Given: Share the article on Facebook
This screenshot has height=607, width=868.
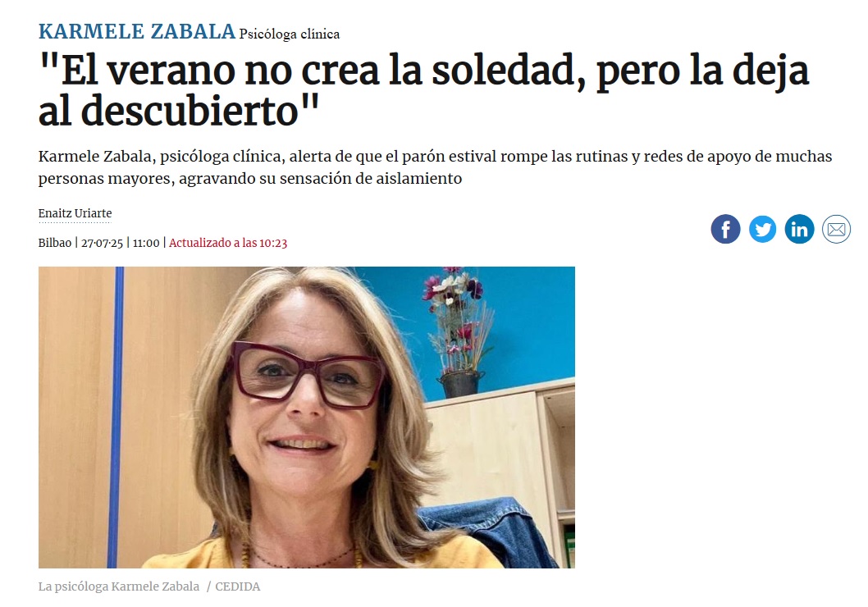Looking at the screenshot, I should coord(725,229).
